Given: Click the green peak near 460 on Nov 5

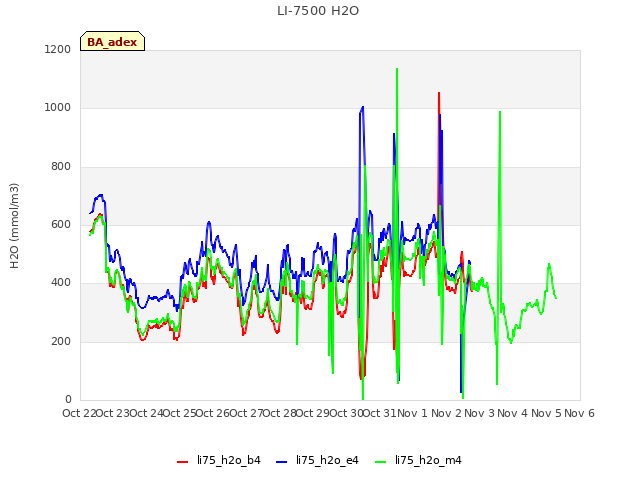Looking at the screenshot, I should tap(549, 264).
